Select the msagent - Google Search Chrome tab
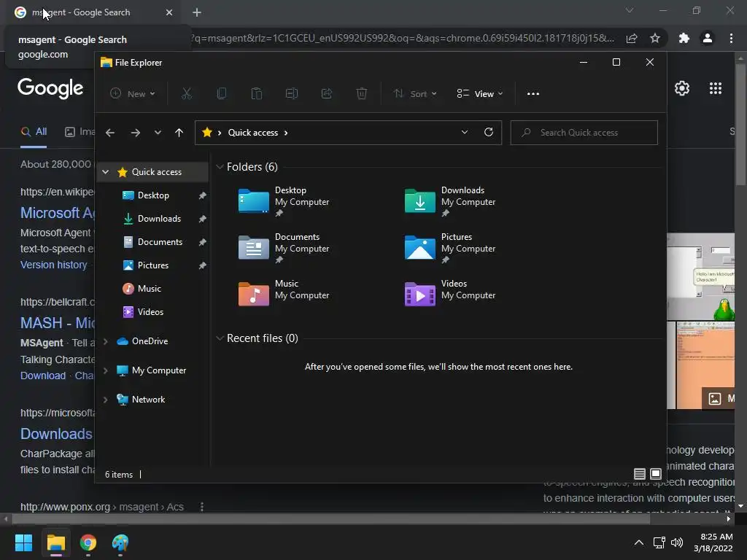747x560 pixels. [x=93, y=12]
